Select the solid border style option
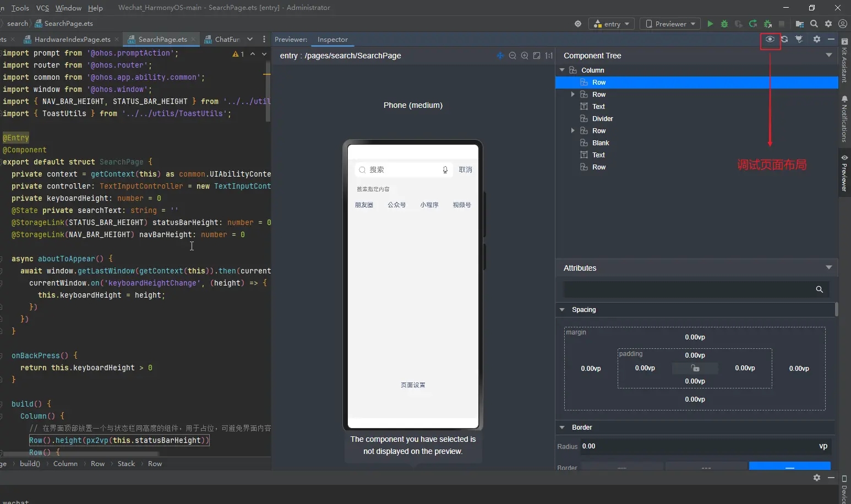The height and width of the screenshot is (504, 851). tap(789, 467)
